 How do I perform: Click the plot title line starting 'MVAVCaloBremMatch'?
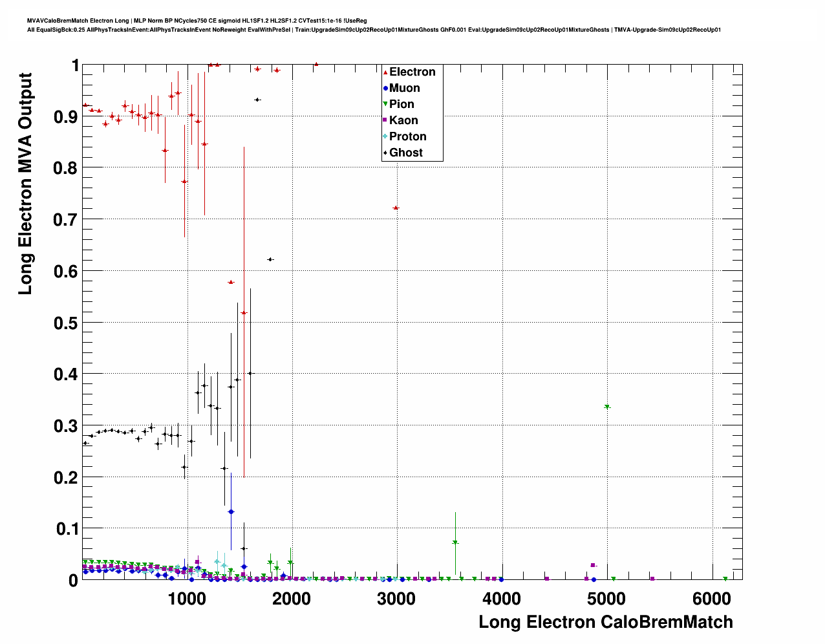[x=197, y=21]
